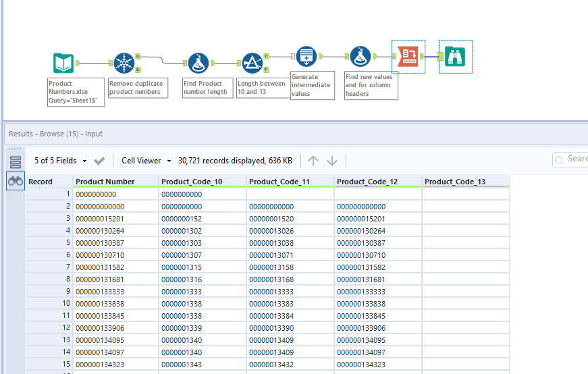Select record row number 9
Image resolution: width=588 pixels, height=374 pixels.
(49, 292)
